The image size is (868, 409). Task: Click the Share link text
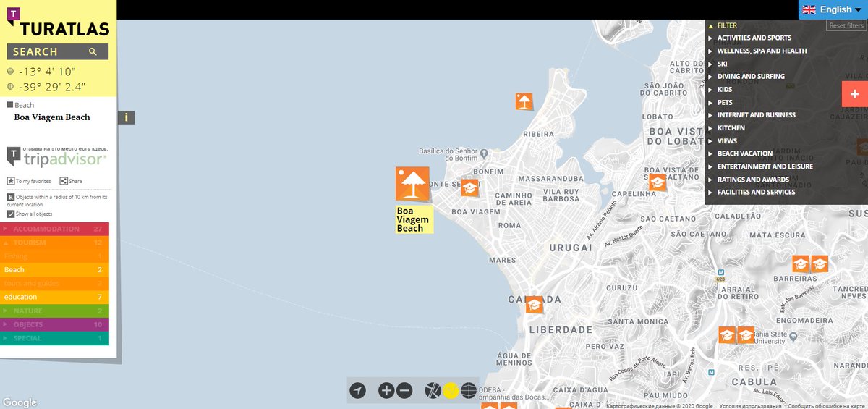pos(76,182)
